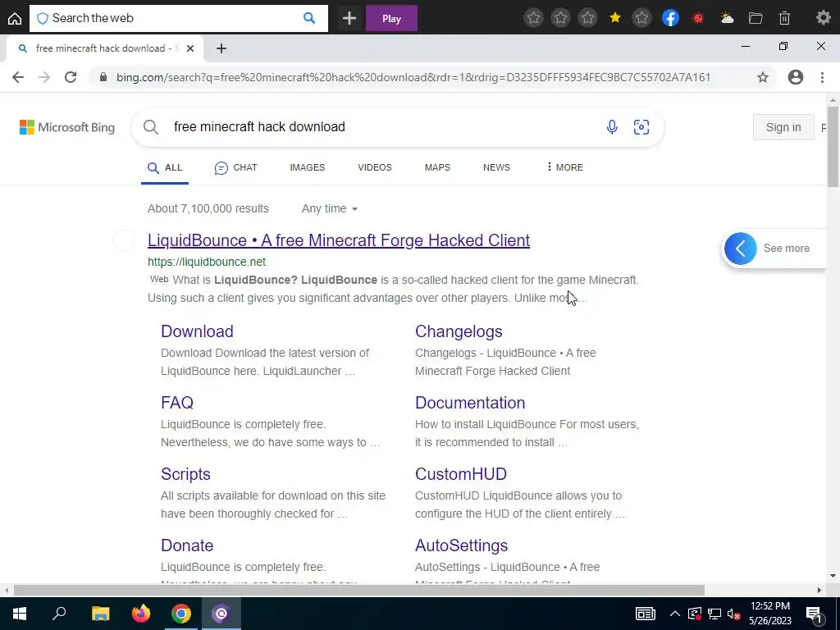Viewport: 840px width, 630px height.
Task: Open the folder icon in top bar
Action: click(x=756, y=18)
